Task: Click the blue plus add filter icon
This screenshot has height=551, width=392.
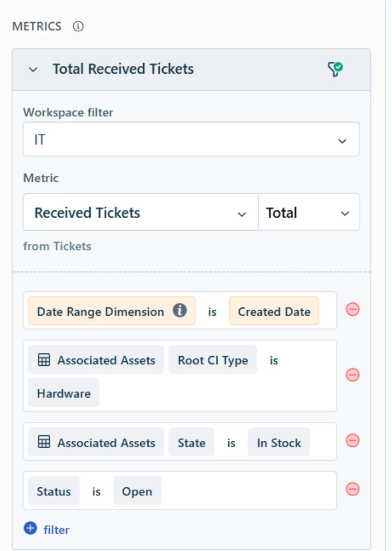Action: coord(30,528)
